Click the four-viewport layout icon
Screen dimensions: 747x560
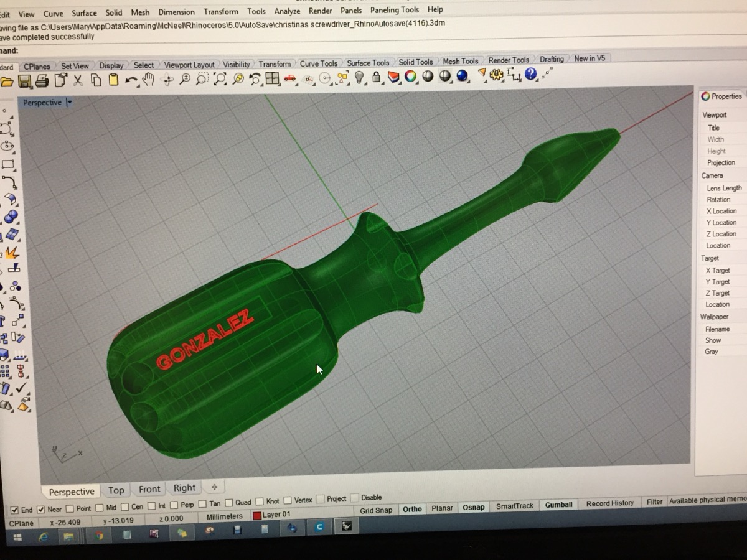272,78
